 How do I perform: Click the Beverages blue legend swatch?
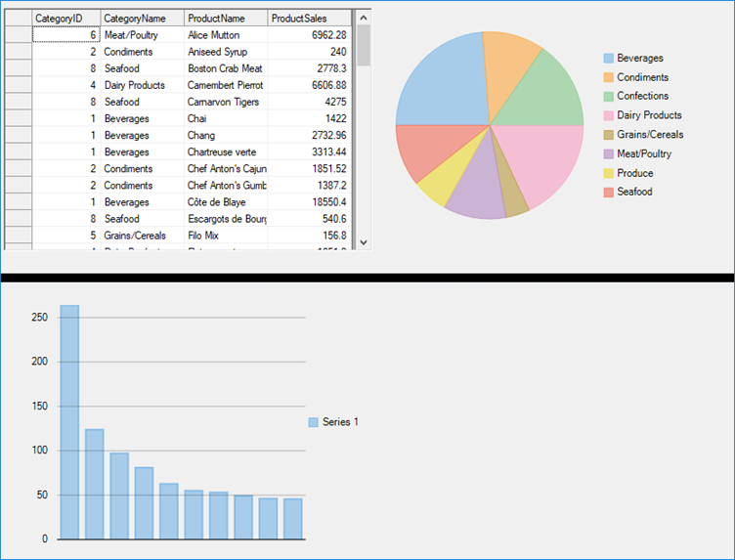(x=609, y=59)
